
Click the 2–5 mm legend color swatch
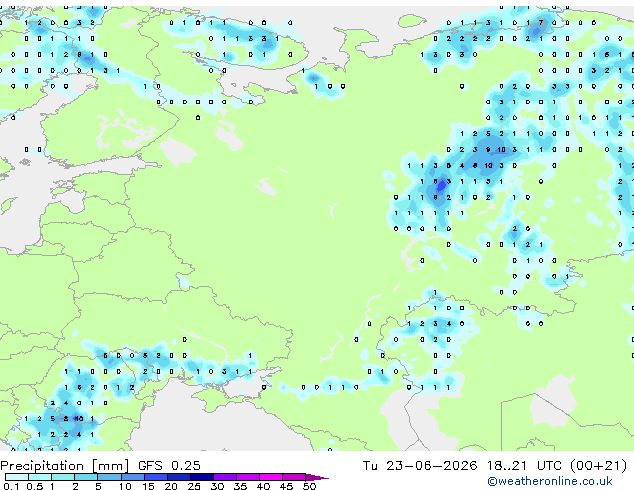click(86, 477)
